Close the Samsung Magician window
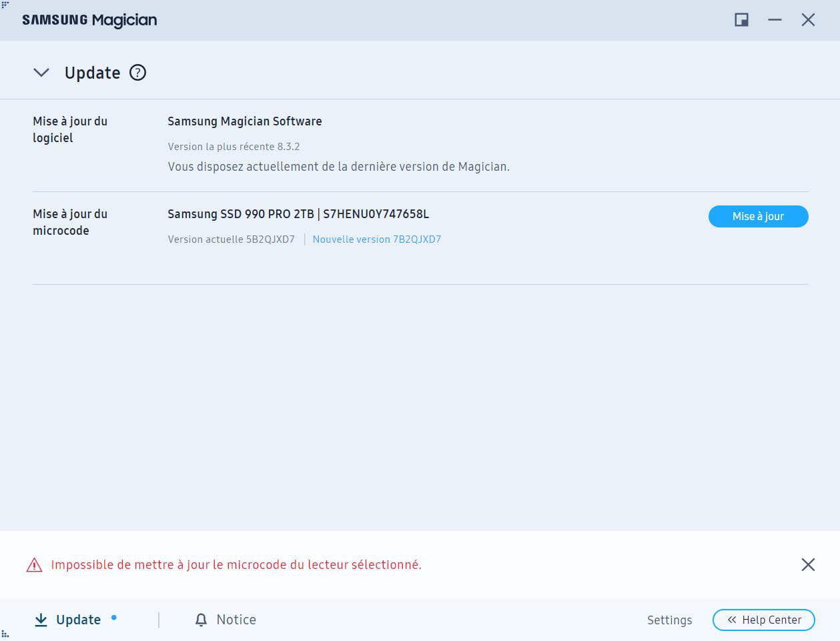The image size is (840, 641). [808, 20]
